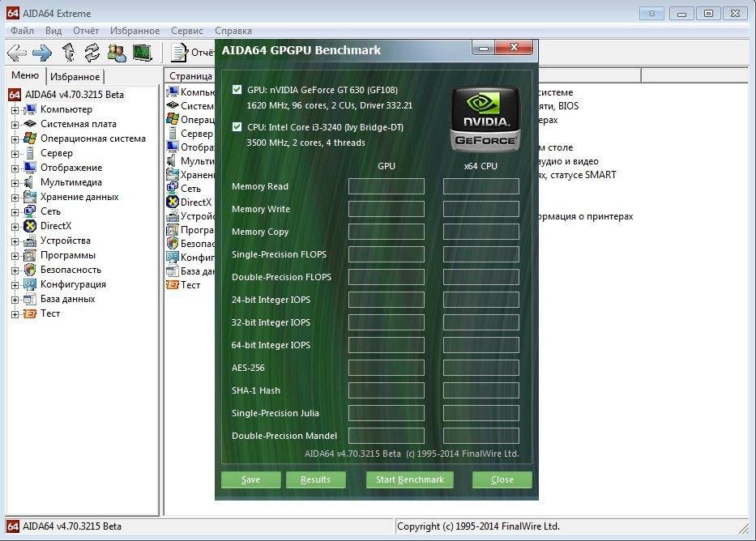Click the Сеть network icon in the tree
Viewport: 756px width, 541px height.
[x=29, y=211]
